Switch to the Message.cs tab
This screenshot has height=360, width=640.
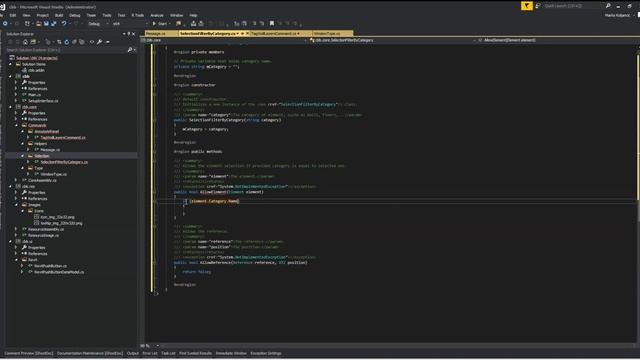(x=156, y=33)
